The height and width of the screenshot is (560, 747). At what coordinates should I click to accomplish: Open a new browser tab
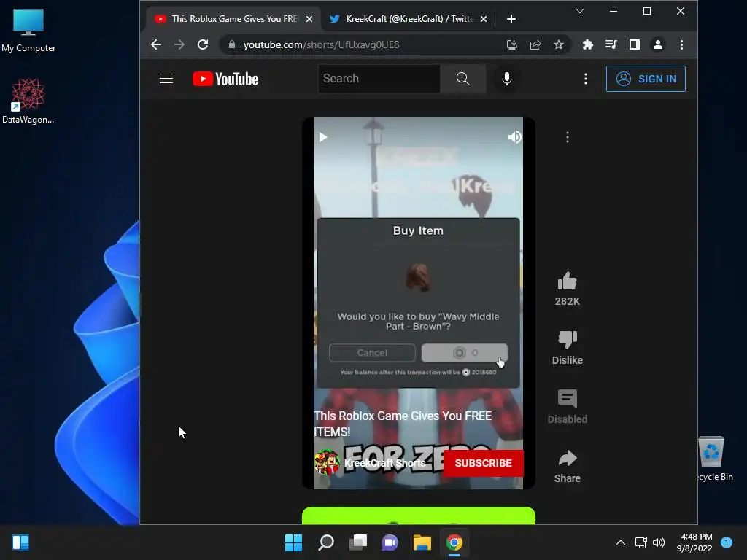click(x=511, y=19)
